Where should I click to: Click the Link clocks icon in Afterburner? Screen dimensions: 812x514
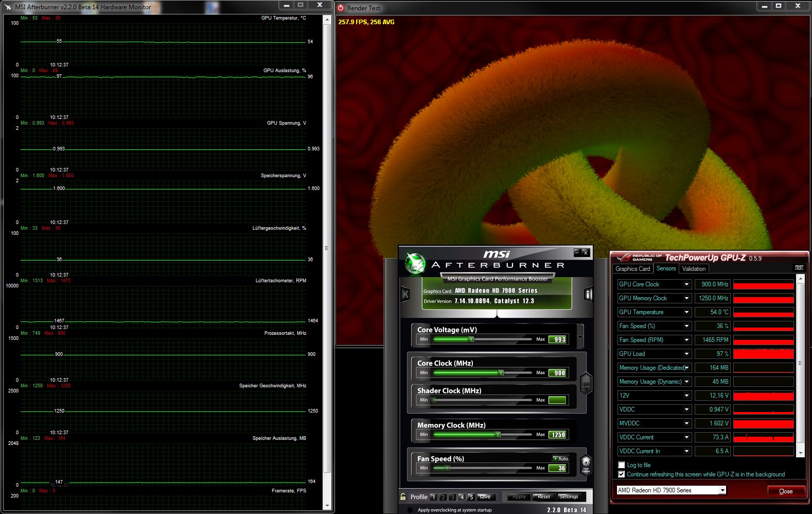coord(586,383)
